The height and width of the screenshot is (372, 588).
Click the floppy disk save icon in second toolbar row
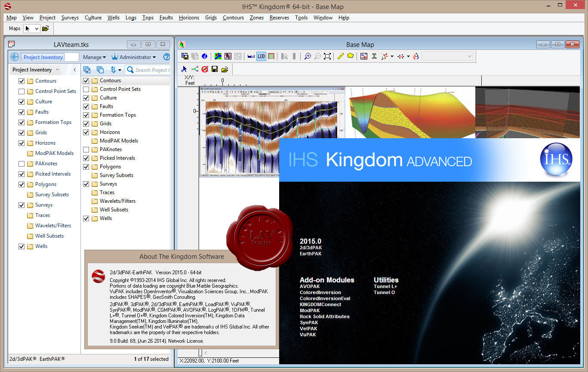pos(215,69)
